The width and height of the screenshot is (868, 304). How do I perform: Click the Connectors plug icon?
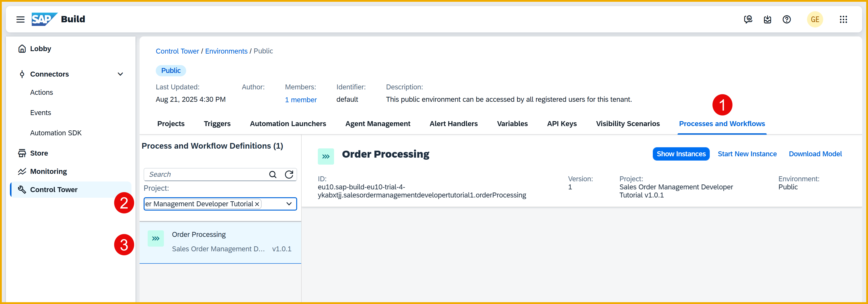22,74
